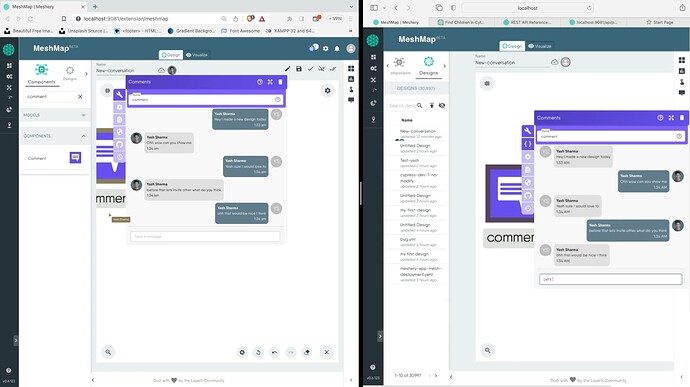Click the save icon in left window toolbar

point(299,69)
